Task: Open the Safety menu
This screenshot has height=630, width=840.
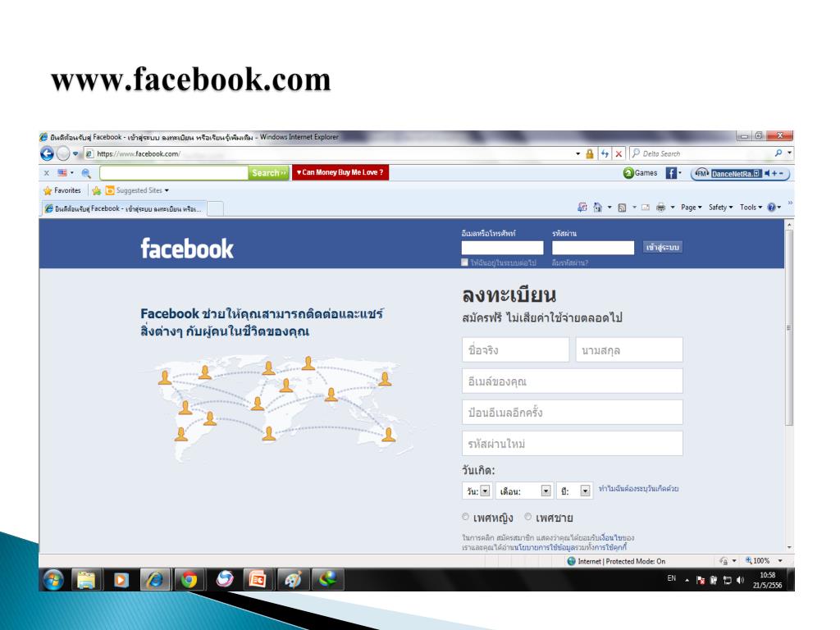Action: (x=720, y=208)
